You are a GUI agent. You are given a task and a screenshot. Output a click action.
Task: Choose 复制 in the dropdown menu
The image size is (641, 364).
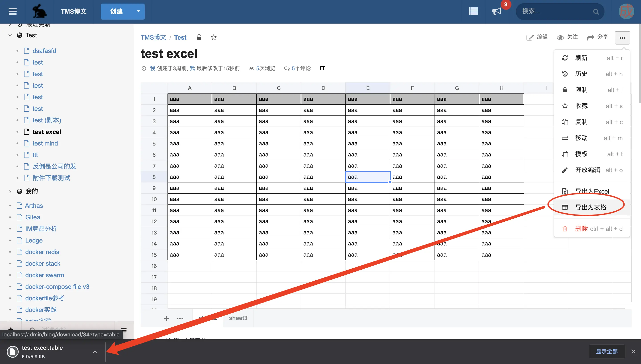click(592, 122)
